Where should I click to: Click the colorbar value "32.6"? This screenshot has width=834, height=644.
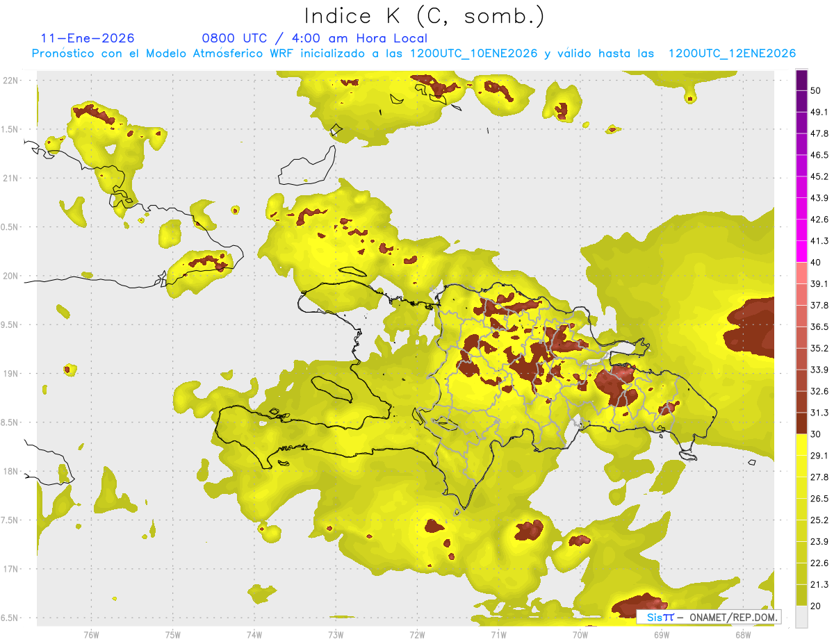click(x=820, y=391)
